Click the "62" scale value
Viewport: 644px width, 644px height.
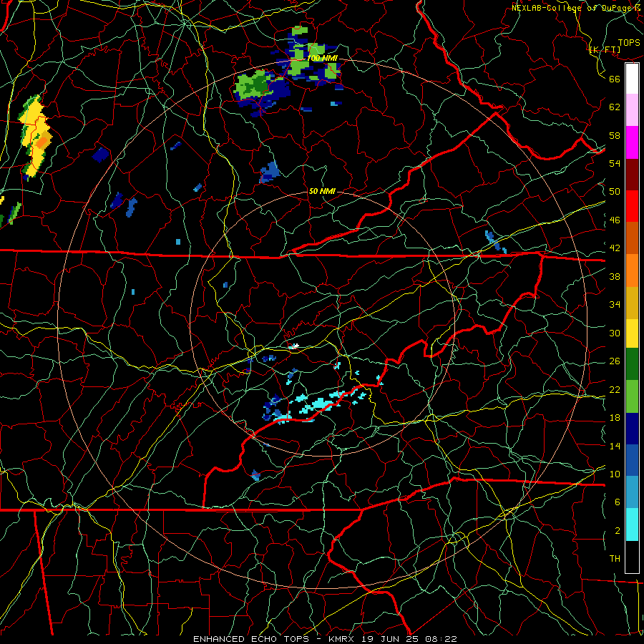pyautogui.click(x=615, y=107)
